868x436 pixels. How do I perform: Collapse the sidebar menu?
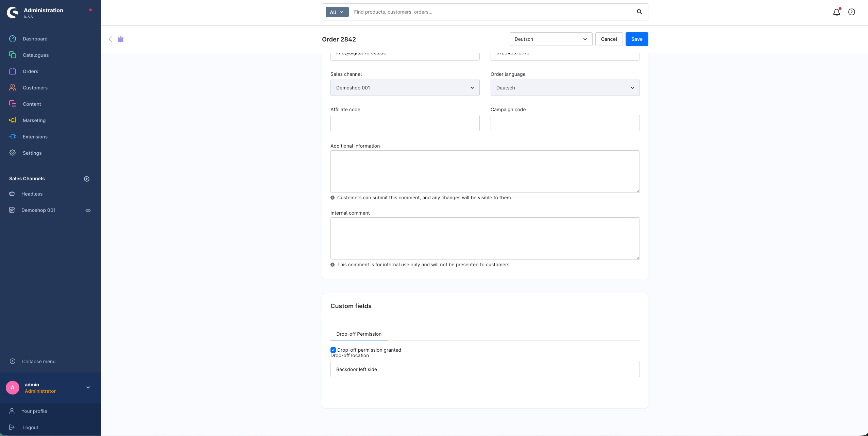38,362
